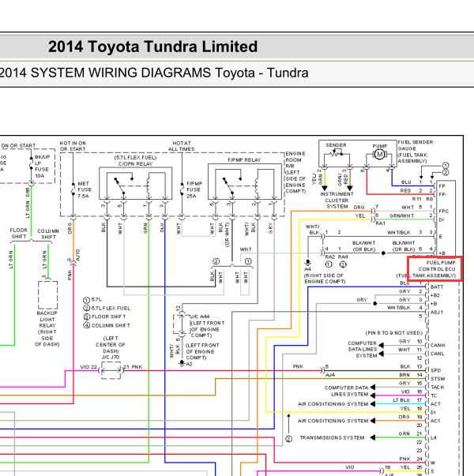The image size is (474, 476).
Task: Click the A2 ground symbol label
Action: 190,364
